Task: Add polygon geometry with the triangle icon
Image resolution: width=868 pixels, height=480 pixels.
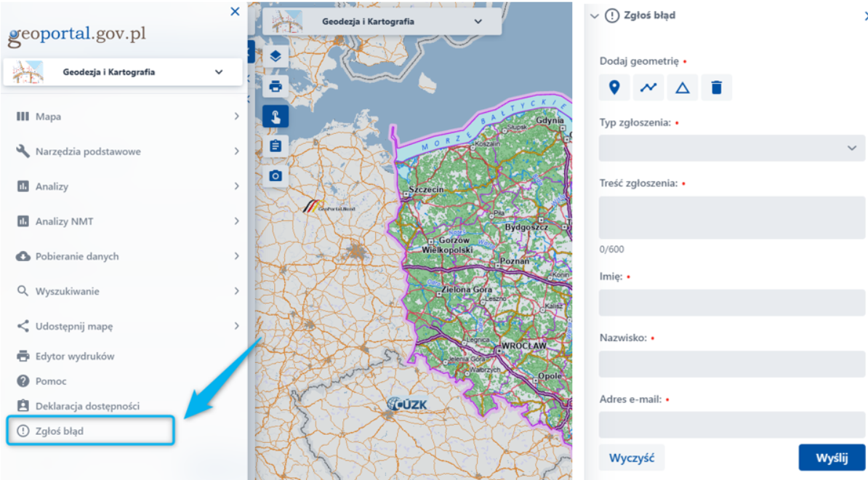Action: click(682, 88)
